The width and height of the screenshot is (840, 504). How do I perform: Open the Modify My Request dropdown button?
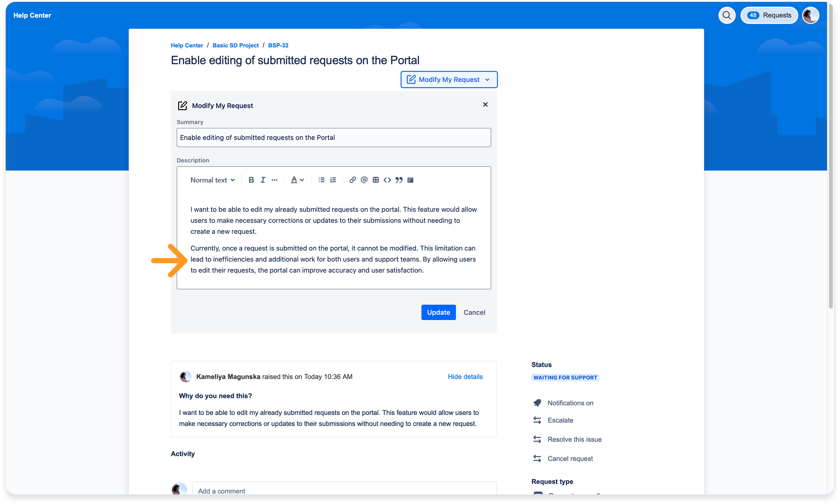(449, 80)
